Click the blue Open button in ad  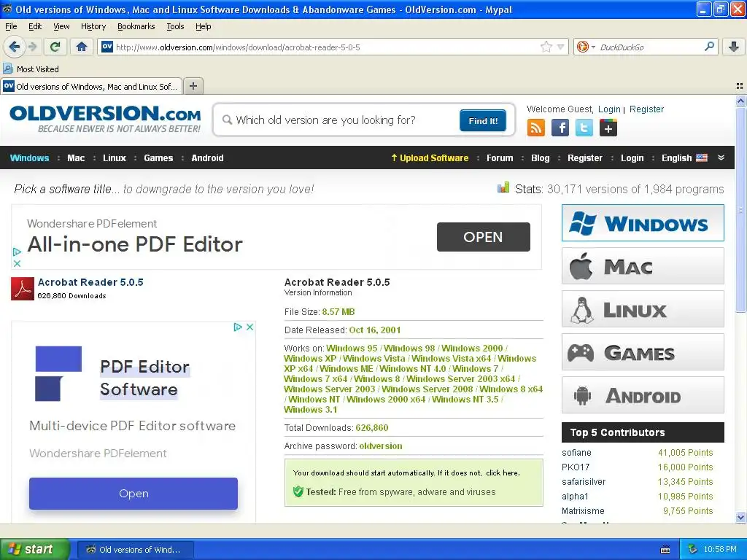tap(133, 494)
